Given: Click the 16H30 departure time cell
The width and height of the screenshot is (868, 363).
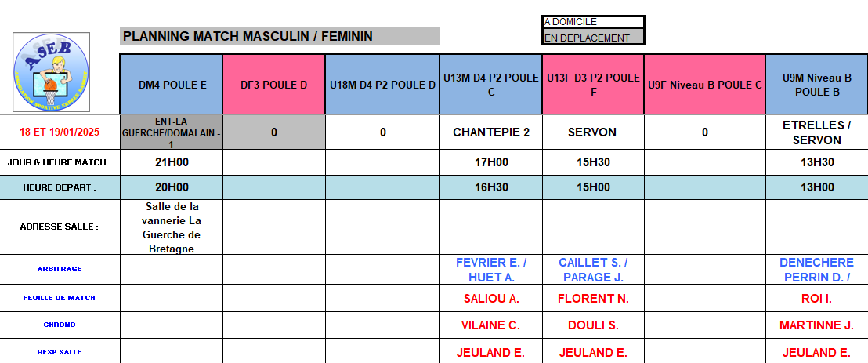Looking at the screenshot, I should coord(491,187).
